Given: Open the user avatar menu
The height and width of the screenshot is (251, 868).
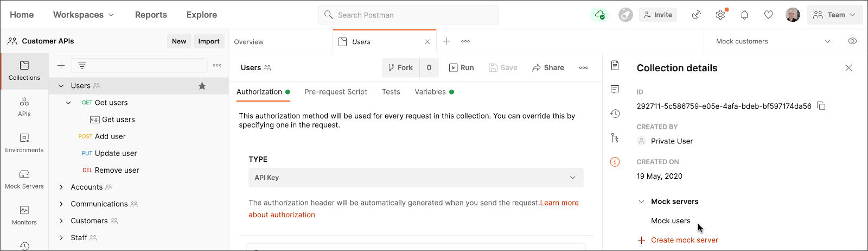Looking at the screenshot, I should pos(793,15).
